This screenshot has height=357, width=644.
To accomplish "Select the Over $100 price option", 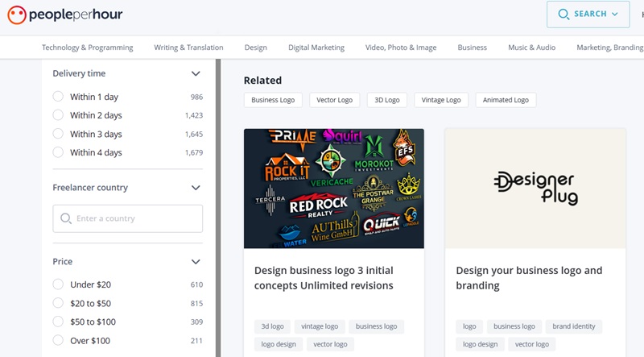I will (58, 341).
